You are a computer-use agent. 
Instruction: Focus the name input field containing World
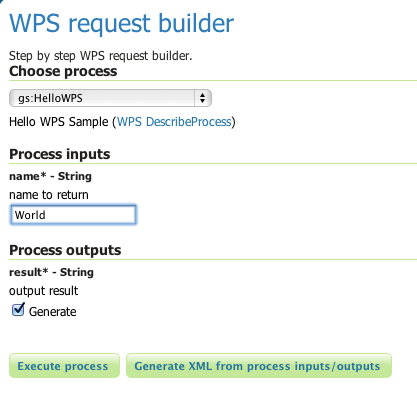(73, 215)
